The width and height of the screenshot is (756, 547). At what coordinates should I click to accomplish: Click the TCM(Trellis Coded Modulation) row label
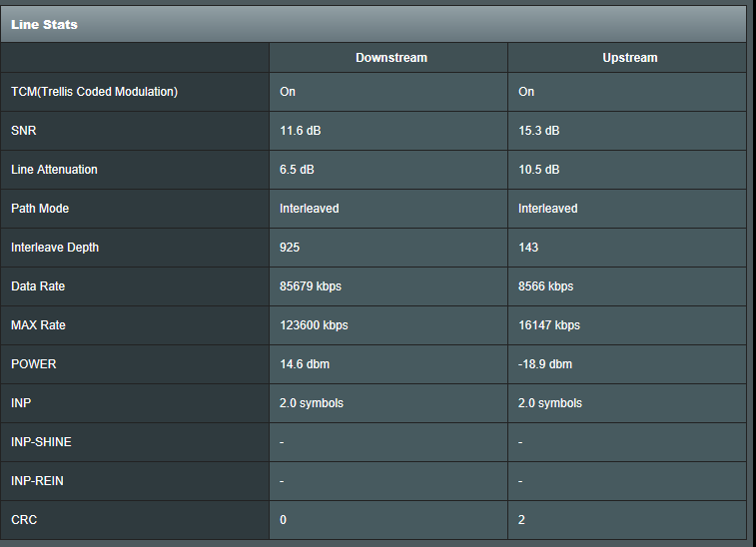pos(94,92)
